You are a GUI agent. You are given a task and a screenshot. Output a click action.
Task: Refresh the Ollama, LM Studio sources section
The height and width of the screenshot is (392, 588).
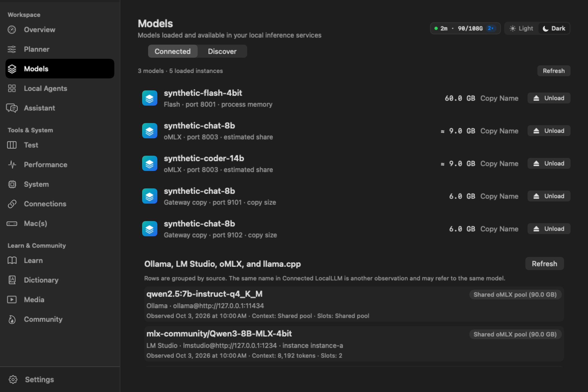(x=544, y=264)
